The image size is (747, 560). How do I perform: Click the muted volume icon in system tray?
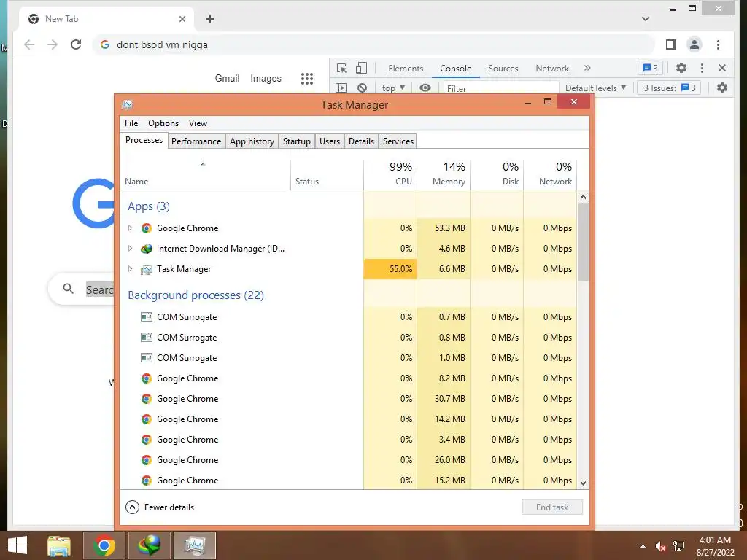pos(660,546)
